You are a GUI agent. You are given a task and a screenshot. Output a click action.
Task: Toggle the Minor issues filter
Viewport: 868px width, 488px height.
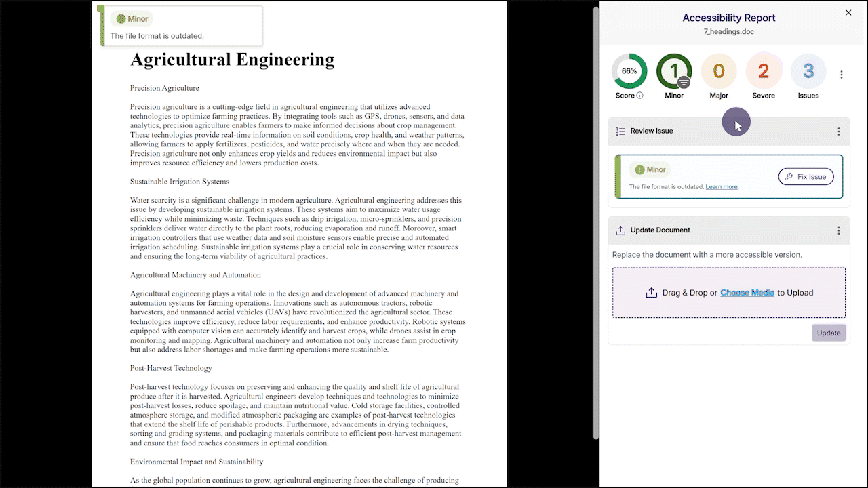pos(674,71)
